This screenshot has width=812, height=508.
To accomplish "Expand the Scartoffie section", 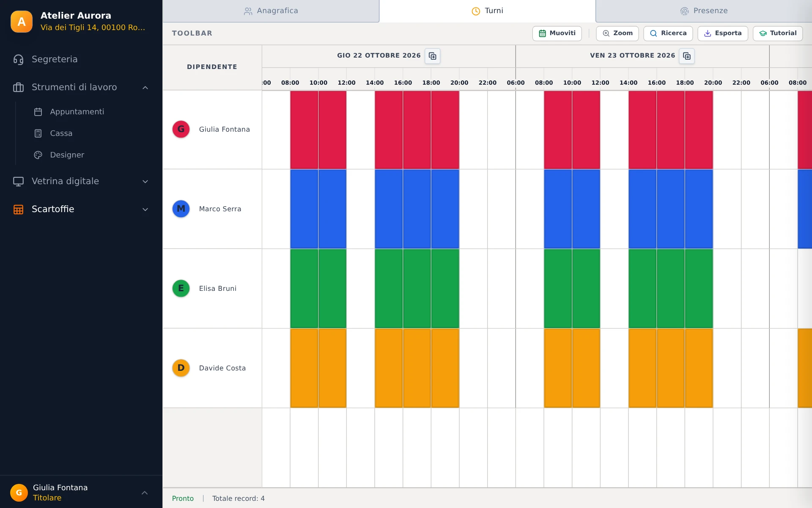I will click(x=145, y=210).
